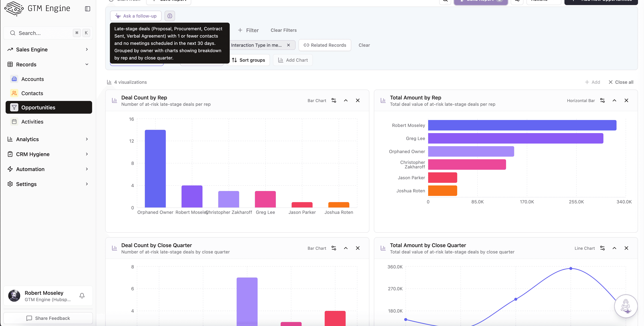Click the peak data point on the line chart
This screenshot has width=644, height=326.
[571, 269]
